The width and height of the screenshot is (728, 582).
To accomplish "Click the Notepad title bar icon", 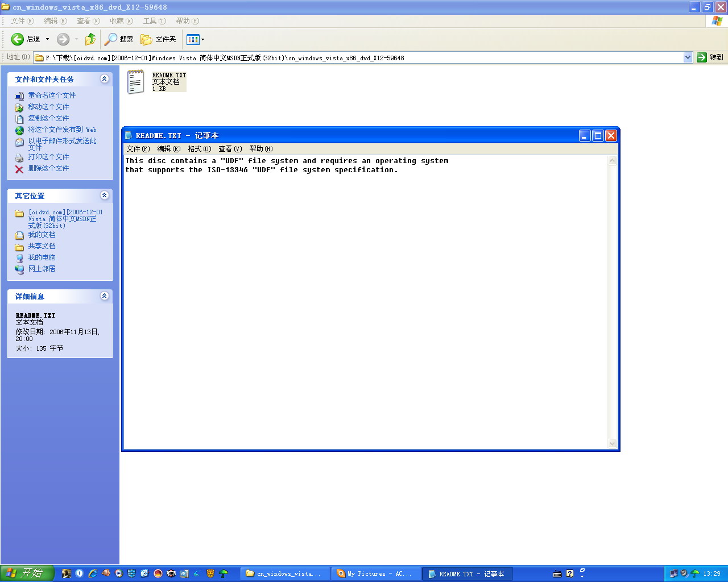I will tap(129, 135).
